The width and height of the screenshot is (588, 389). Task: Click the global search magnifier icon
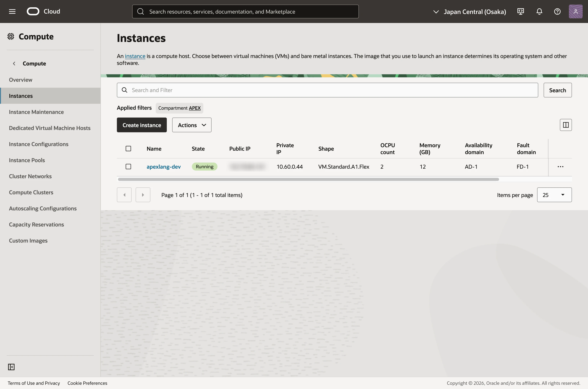tap(141, 11)
